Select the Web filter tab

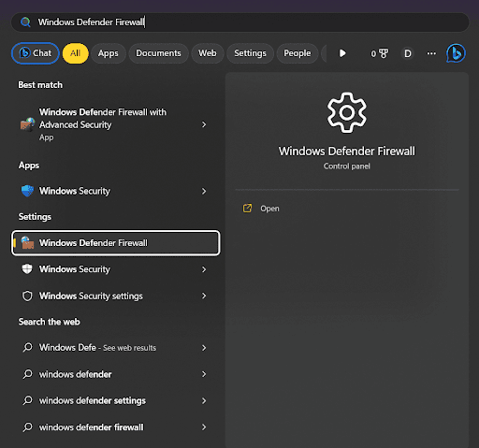208,53
